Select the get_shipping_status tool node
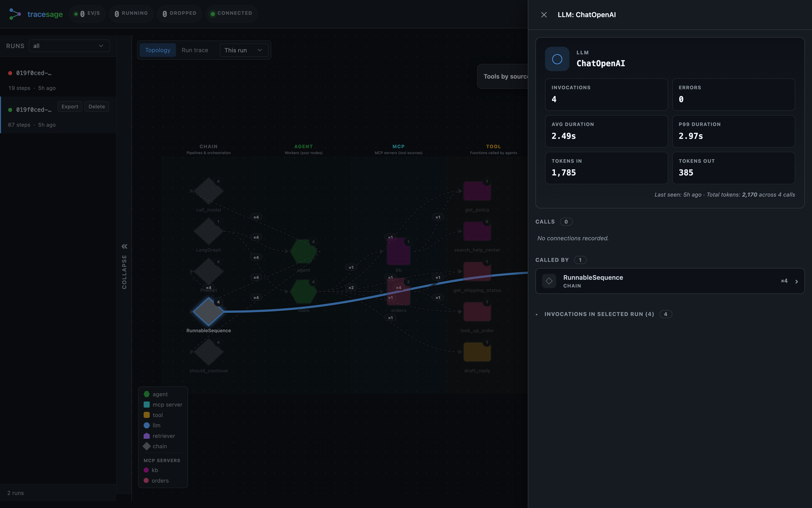The width and height of the screenshot is (812, 508). 477,271
